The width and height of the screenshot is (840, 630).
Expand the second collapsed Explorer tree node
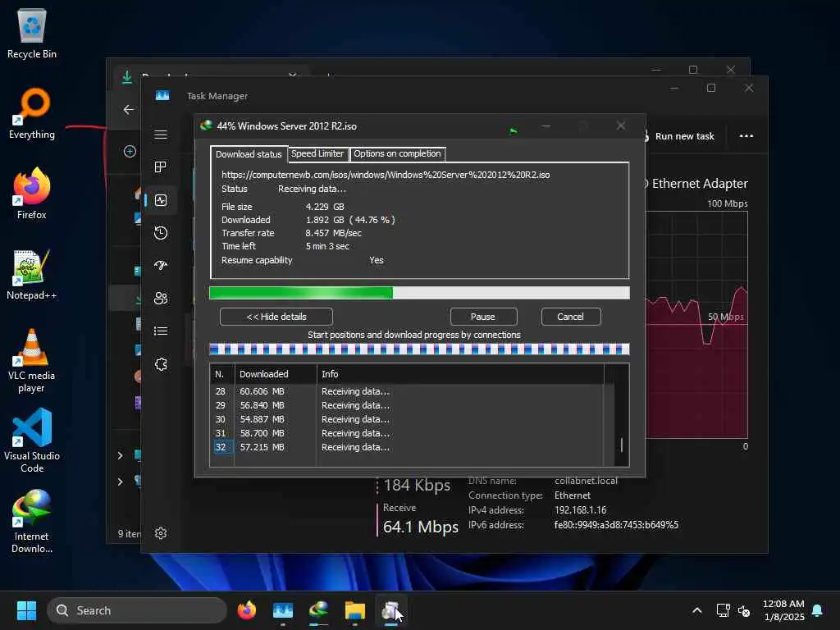[120, 482]
